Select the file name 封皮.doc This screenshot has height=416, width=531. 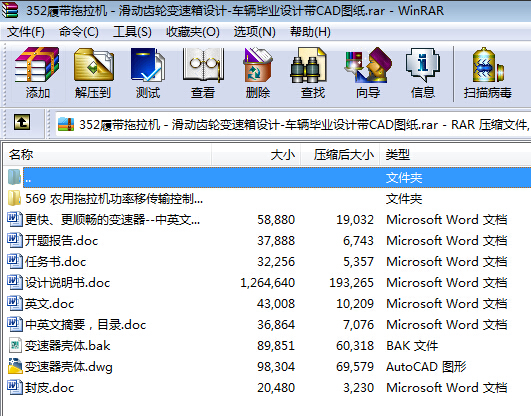pyautogui.click(x=49, y=388)
